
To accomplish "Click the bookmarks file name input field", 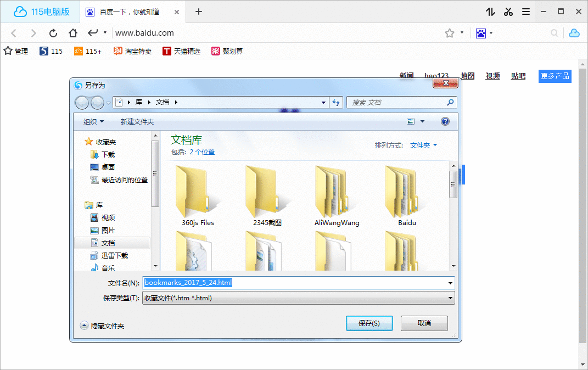I will coord(296,282).
